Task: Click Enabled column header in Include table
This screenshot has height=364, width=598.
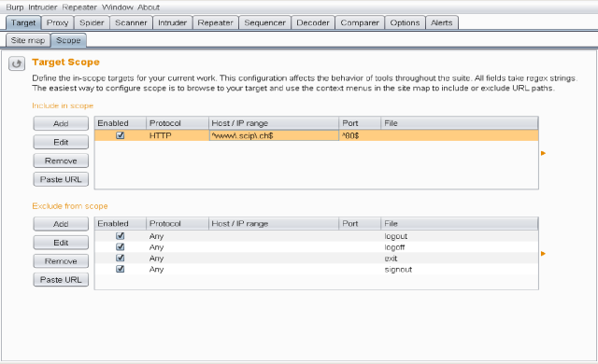Action: click(121, 123)
